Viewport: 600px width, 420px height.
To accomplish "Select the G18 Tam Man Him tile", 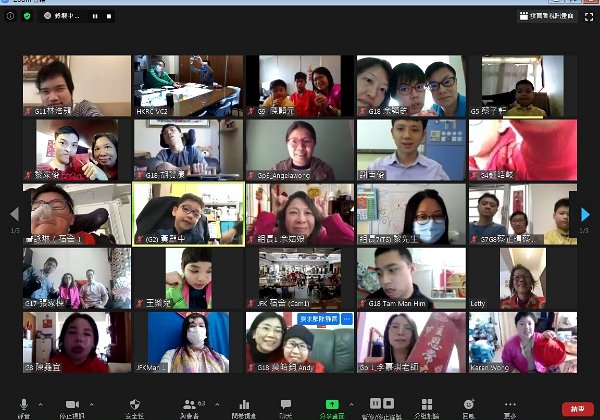I will (411, 278).
